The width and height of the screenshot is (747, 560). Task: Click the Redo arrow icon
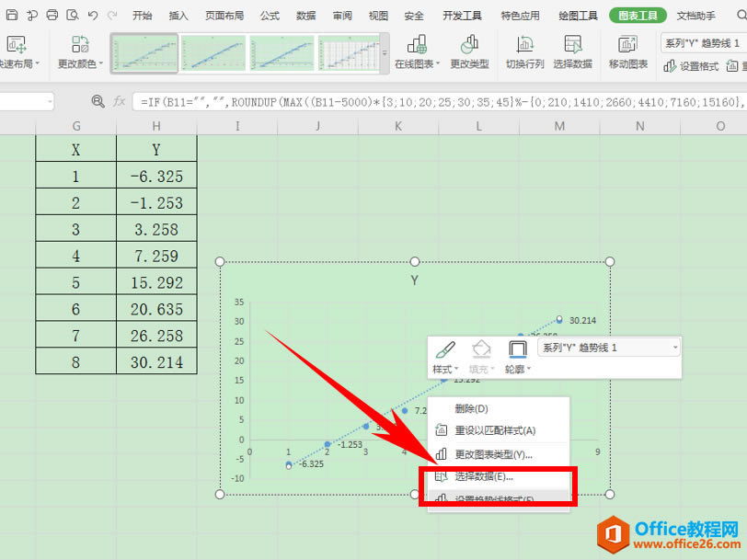pyautogui.click(x=112, y=16)
